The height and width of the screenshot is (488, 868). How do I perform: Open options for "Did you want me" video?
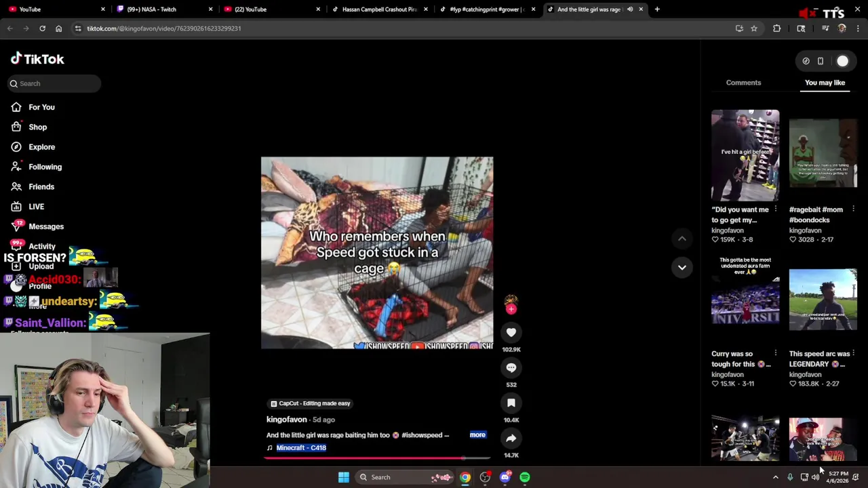point(776,209)
